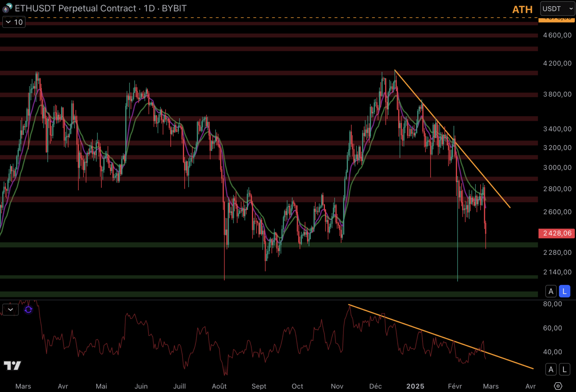This screenshot has height=392, width=576.
Task: Click the Août label on the time axis
Action: point(219,386)
